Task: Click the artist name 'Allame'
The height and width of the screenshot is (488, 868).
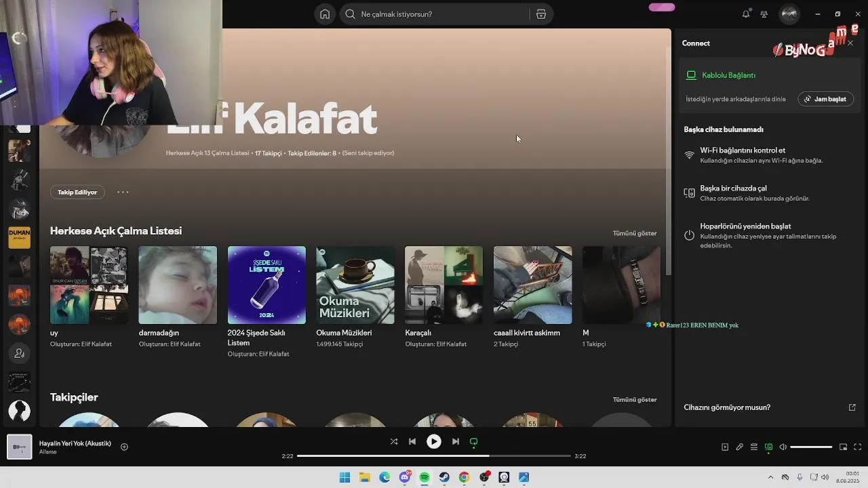Action: (48, 452)
